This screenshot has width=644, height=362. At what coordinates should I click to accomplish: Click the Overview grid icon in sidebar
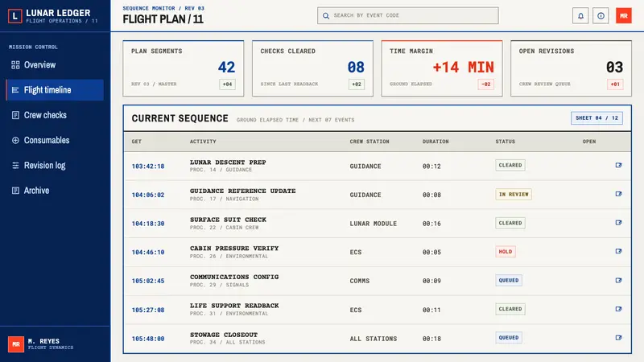pos(15,65)
